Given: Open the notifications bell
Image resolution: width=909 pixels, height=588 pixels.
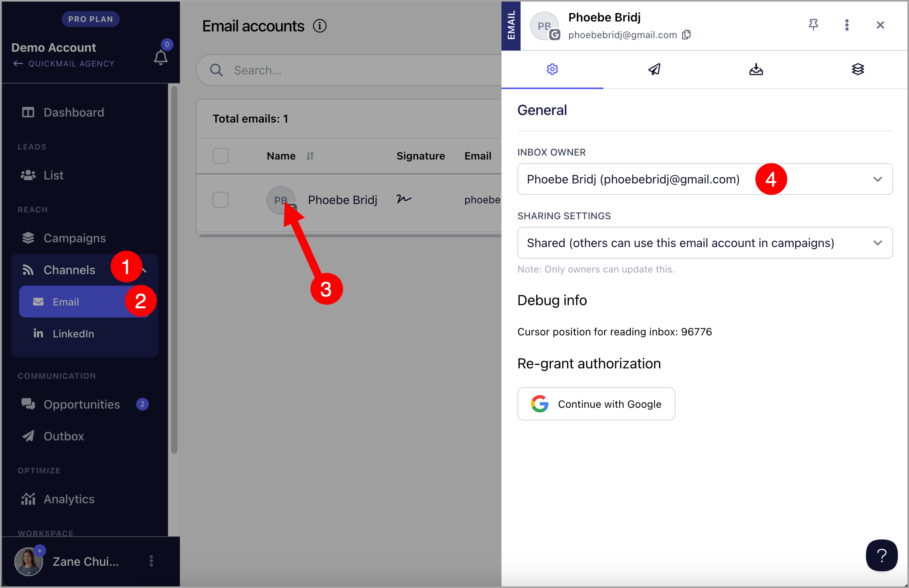Looking at the screenshot, I should pyautogui.click(x=161, y=58).
